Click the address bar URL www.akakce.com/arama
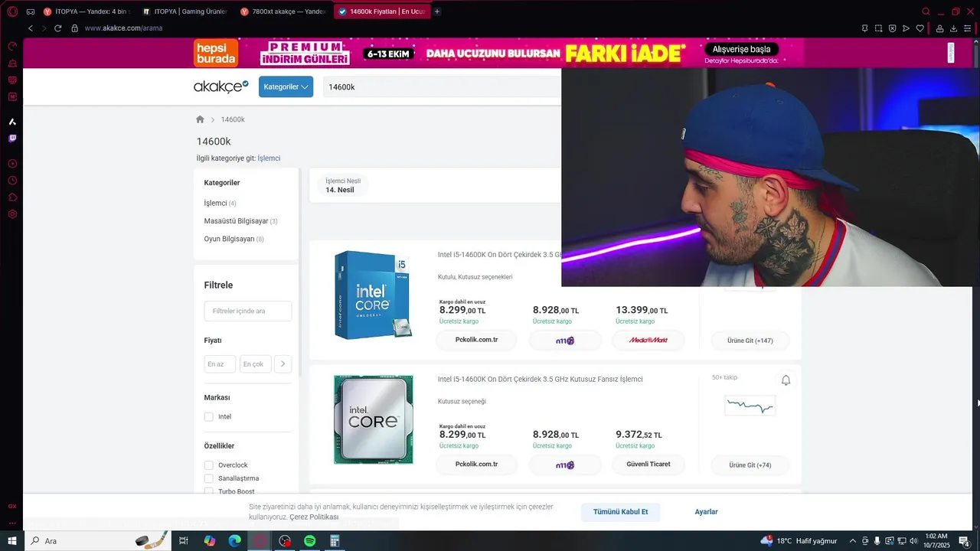The width and height of the screenshot is (980, 551). coord(123,28)
